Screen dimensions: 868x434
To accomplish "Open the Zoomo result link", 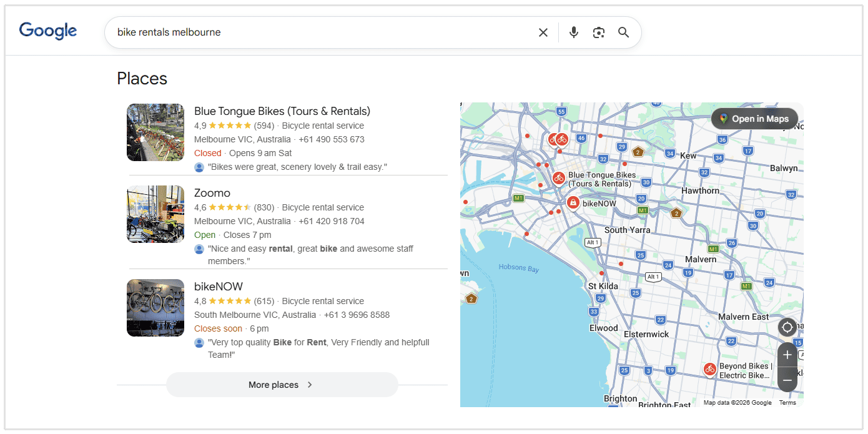I will click(212, 192).
